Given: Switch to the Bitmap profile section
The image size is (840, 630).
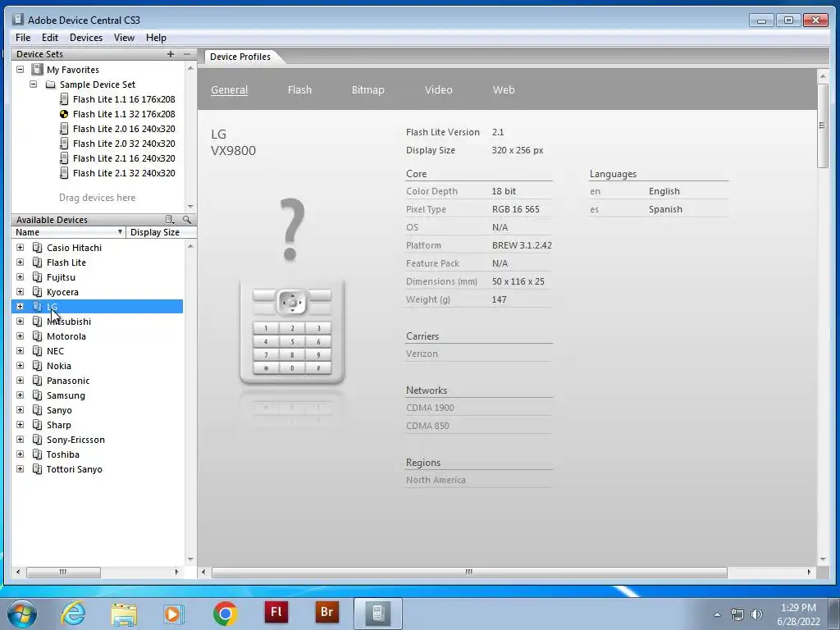Looking at the screenshot, I should (x=368, y=90).
